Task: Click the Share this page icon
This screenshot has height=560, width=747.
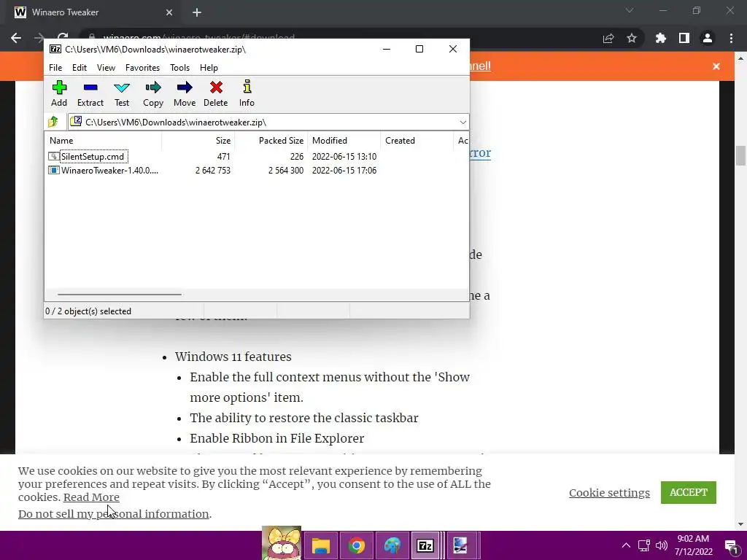Action: pos(608,38)
